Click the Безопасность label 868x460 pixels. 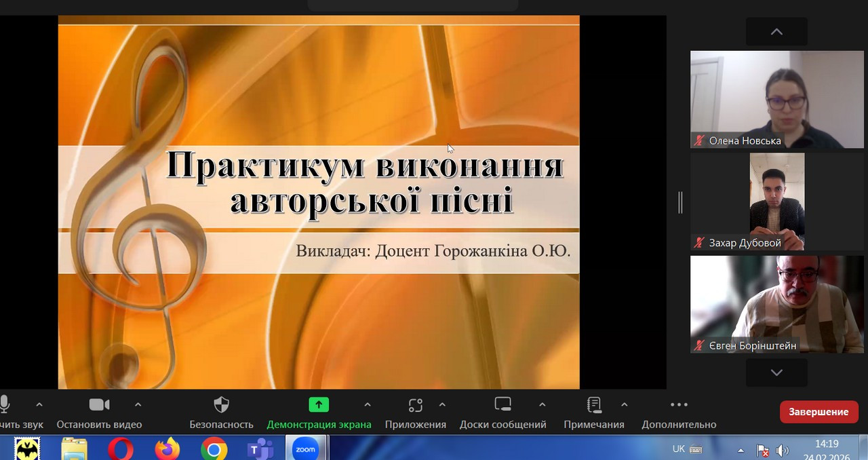(221, 424)
